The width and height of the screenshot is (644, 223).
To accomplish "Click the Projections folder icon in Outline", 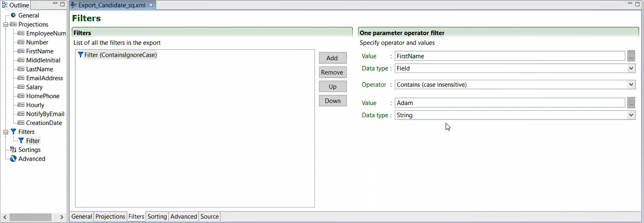I will coord(13,25).
